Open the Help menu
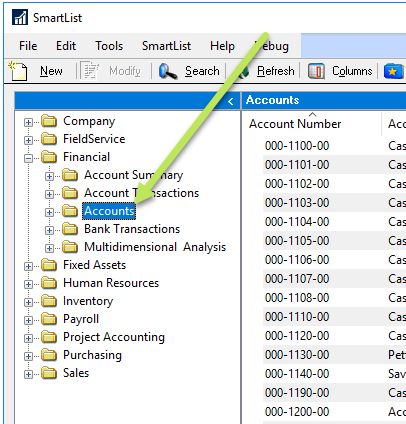This screenshot has height=424, width=406. pos(222,46)
